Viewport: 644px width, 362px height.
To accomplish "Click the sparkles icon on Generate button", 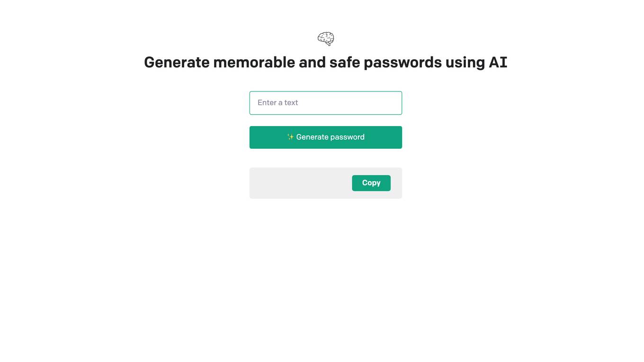I will (291, 137).
